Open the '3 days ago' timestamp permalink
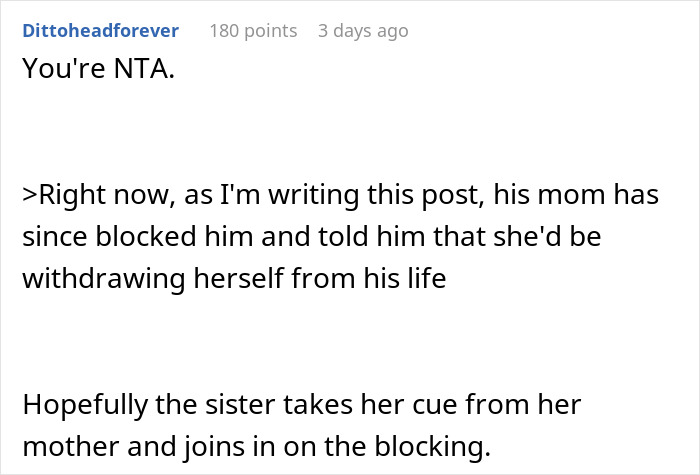Viewport: 700px width, 475px height. 363,31
